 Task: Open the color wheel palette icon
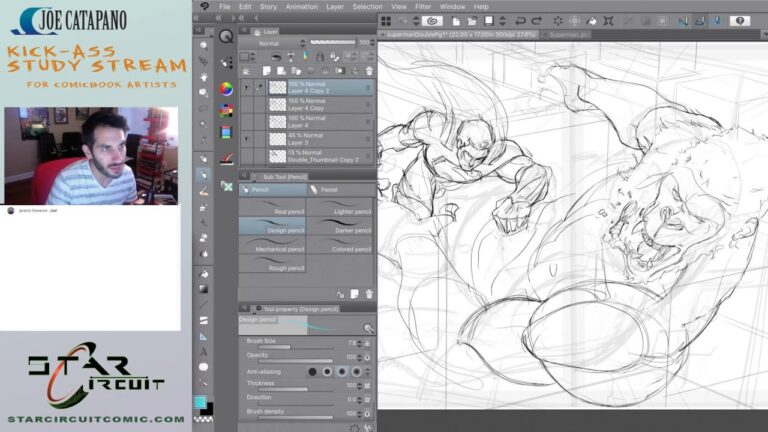pos(226,88)
